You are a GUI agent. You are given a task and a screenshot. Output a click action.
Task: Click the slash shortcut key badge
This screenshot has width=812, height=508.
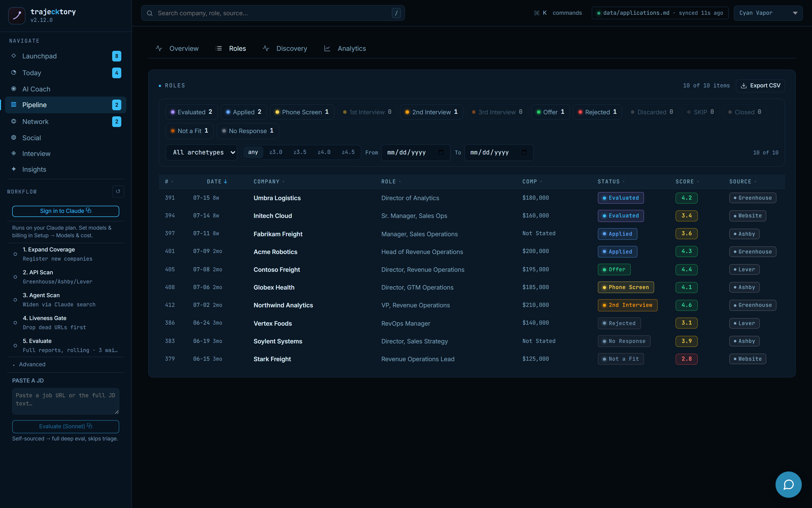tap(396, 13)
